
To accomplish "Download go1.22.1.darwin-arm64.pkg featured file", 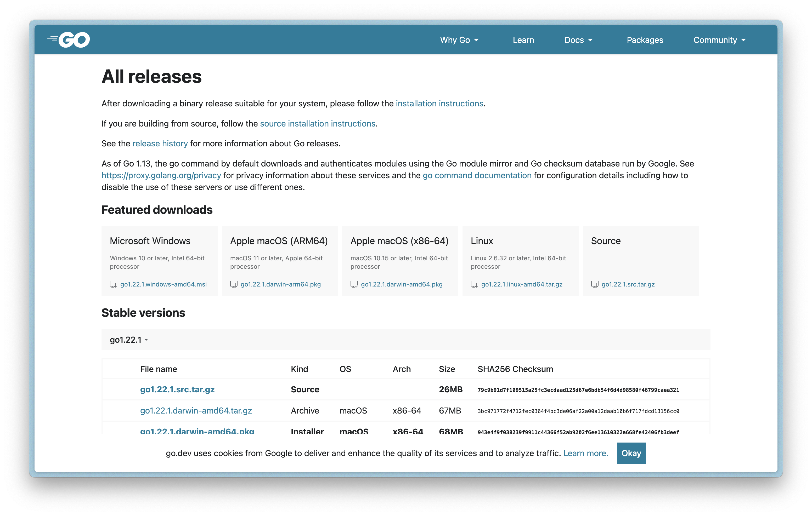I will 280,284.
